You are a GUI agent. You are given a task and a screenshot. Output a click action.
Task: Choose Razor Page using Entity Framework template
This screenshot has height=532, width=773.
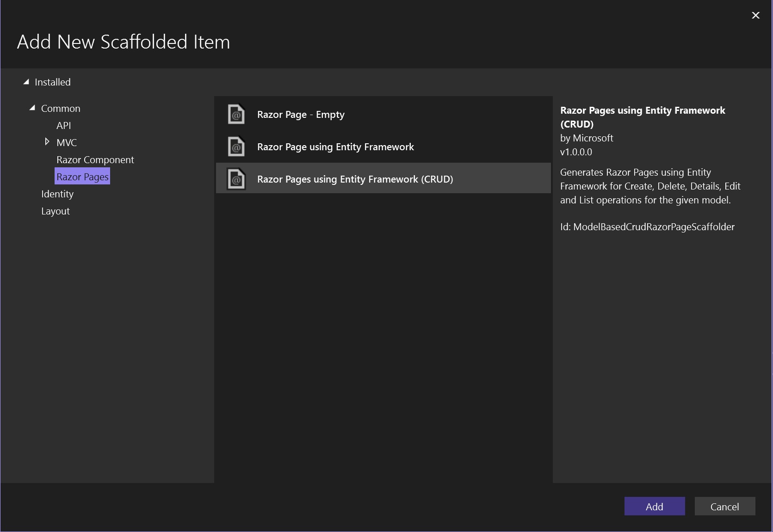383,147
